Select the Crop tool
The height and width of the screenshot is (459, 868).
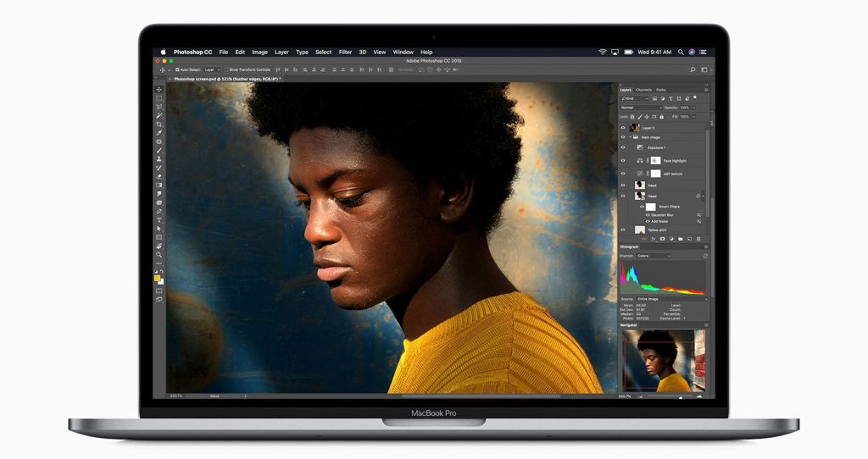(x=159, y=124)
